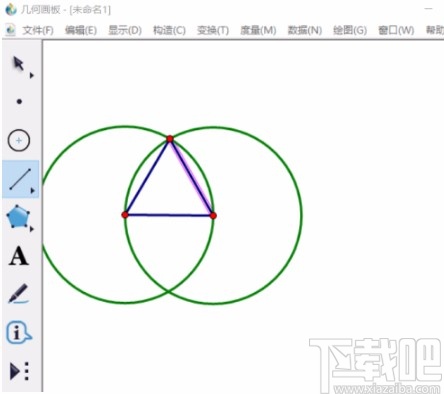Select the left blue side of triangle
The width and height of the screenshot is (444, 394).
tap(147, 177)
